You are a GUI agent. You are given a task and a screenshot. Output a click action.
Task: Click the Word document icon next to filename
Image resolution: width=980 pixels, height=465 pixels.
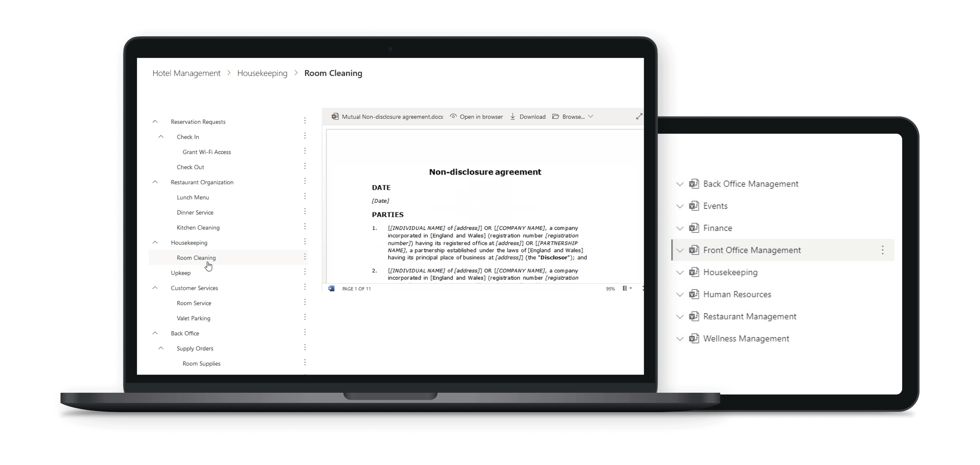pos(334,117)
